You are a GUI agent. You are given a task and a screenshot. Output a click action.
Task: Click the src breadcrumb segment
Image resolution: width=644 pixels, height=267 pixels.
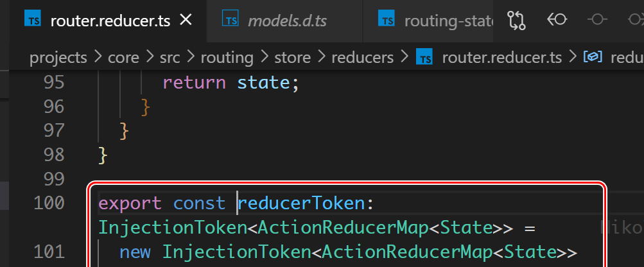pyautogui.click(x=170, y=58)
